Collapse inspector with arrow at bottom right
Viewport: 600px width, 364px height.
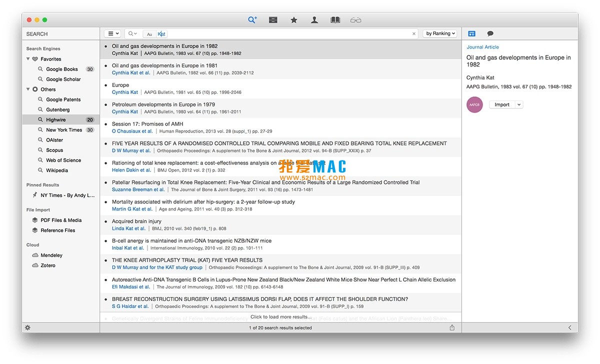[570, 327]
